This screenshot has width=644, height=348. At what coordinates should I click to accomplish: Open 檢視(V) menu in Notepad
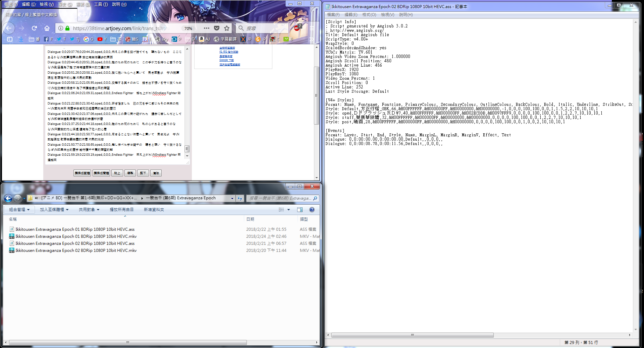[387, 15]
